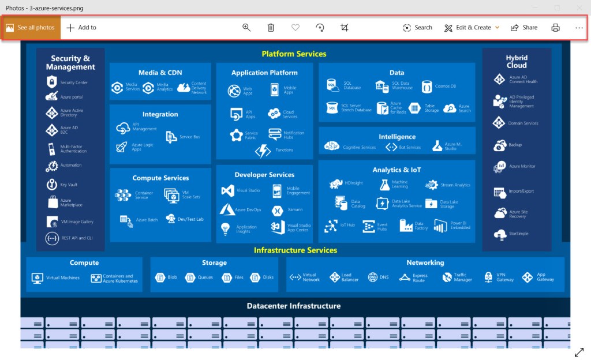The width and height of the screenshot is (591, 364).
Task: Open the Share option
Action: [523, 28]
